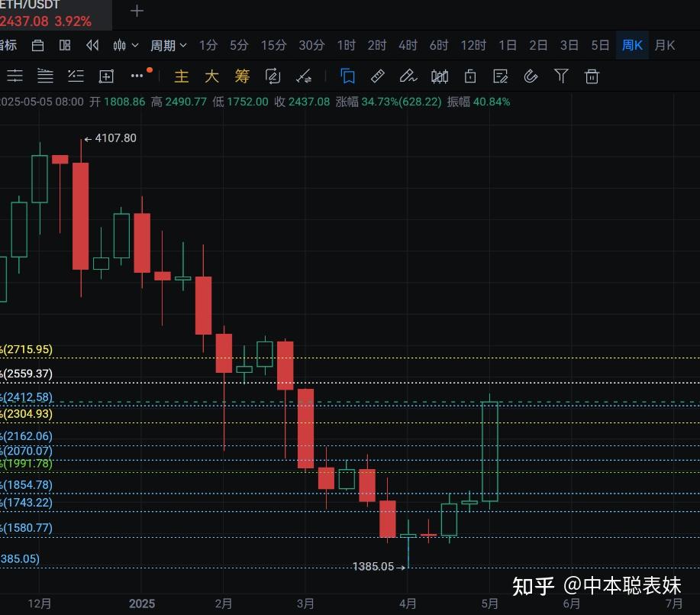
Task: Click the add-panel plus box icon
Action: click(x=106, y=76)
